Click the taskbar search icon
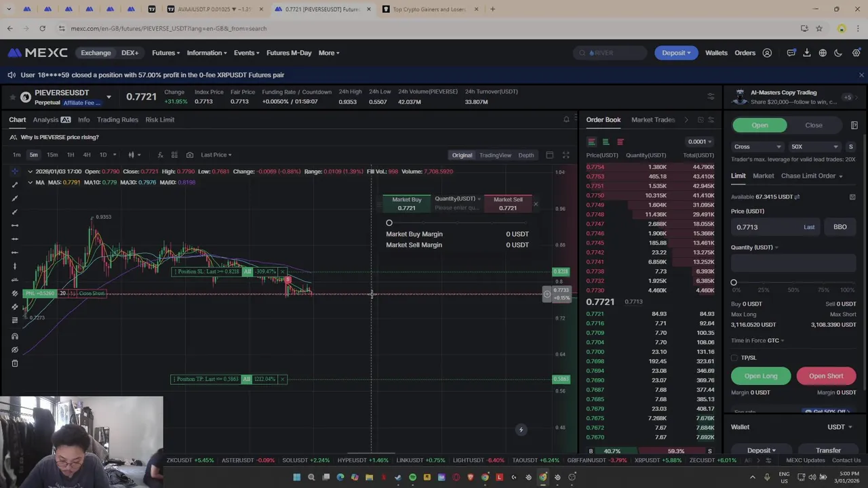 point(311,477)
